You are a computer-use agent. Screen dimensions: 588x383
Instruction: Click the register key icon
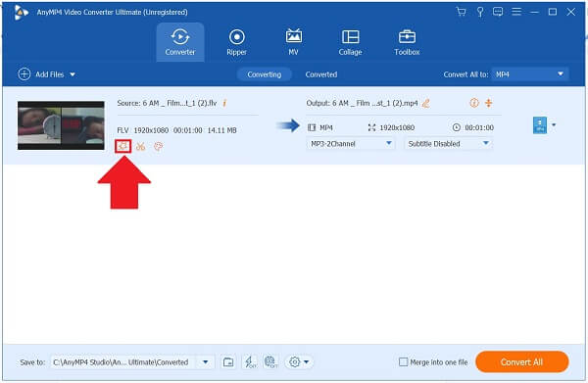pyautogui.click(x=479, y=12)
